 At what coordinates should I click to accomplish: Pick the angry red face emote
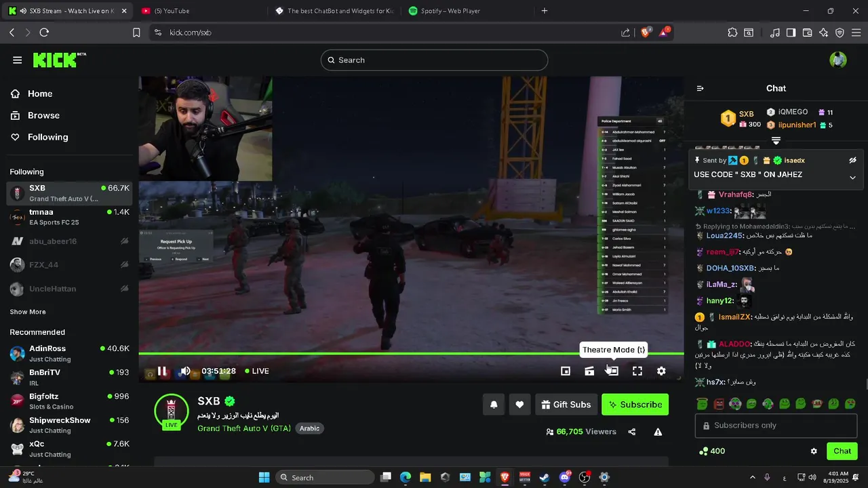tap(719, 404)
